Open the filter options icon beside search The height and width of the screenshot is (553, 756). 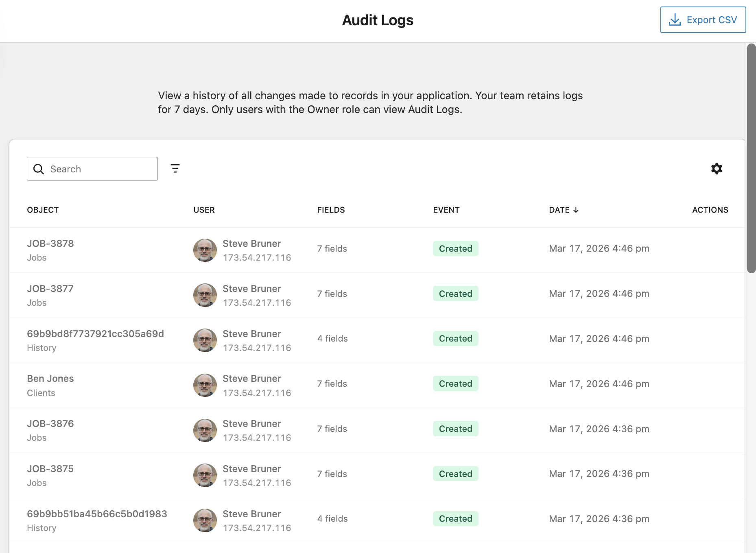coord(175,168)
